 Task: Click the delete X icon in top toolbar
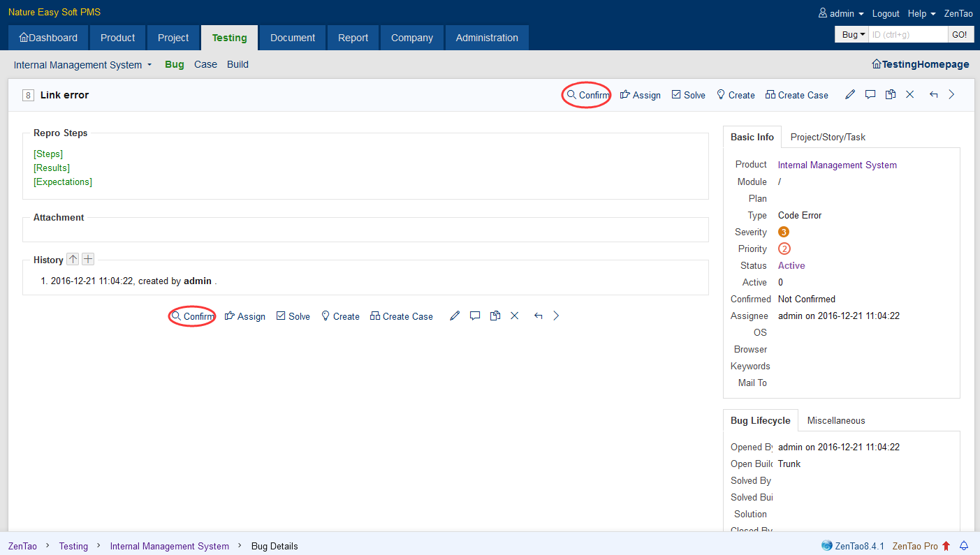click(909, 95)
